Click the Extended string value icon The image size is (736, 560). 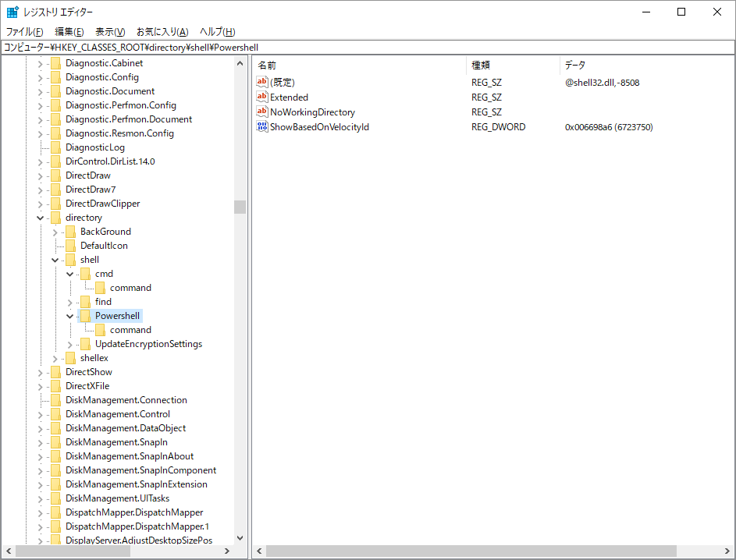click(262, 97)
